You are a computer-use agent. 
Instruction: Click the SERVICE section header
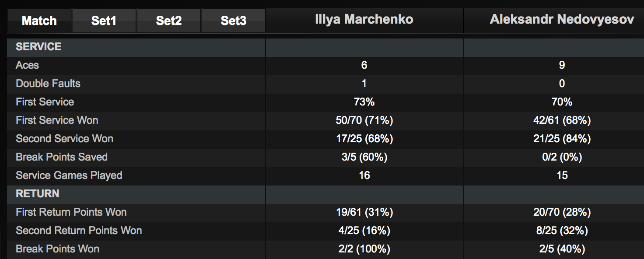(38, 47)
